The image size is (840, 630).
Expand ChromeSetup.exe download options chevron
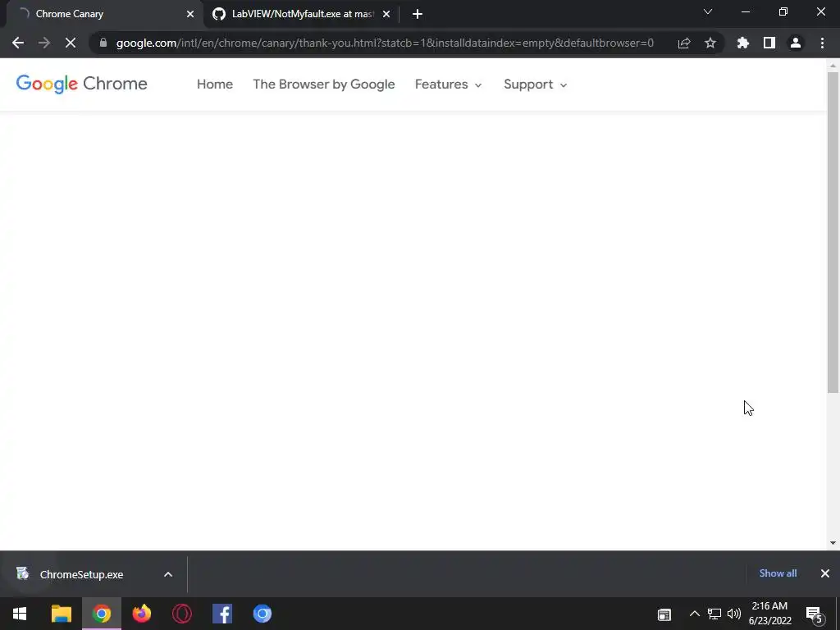[167, 574]
